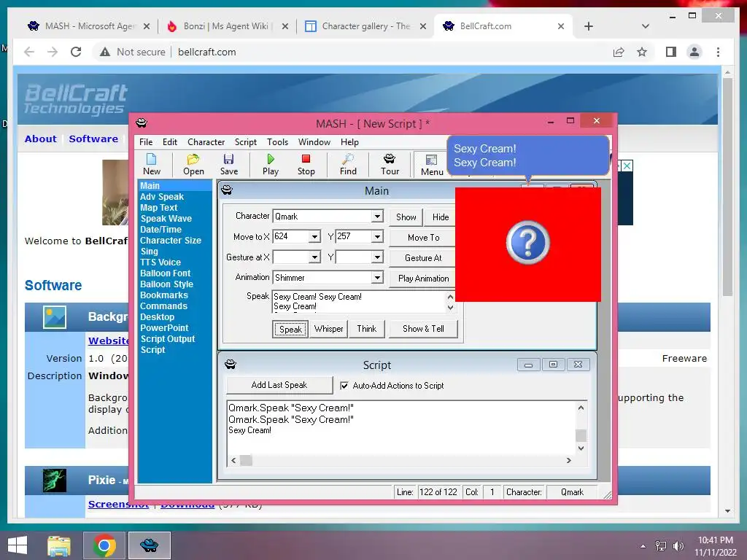Open Chrome side panel icon
This screenshot has height=560, width=747.
point(671,52)
